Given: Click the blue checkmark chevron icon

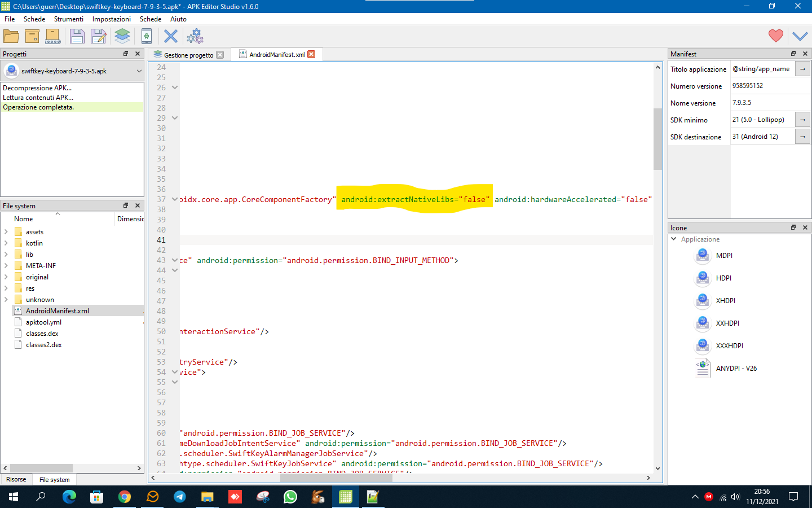Looking at the screenshot, I should coord(800,36).
